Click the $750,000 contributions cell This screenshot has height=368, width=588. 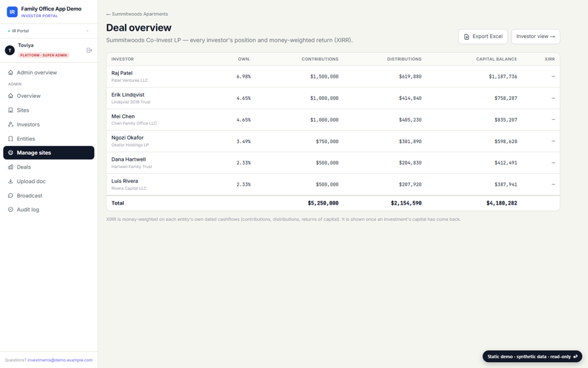point(327,141)
